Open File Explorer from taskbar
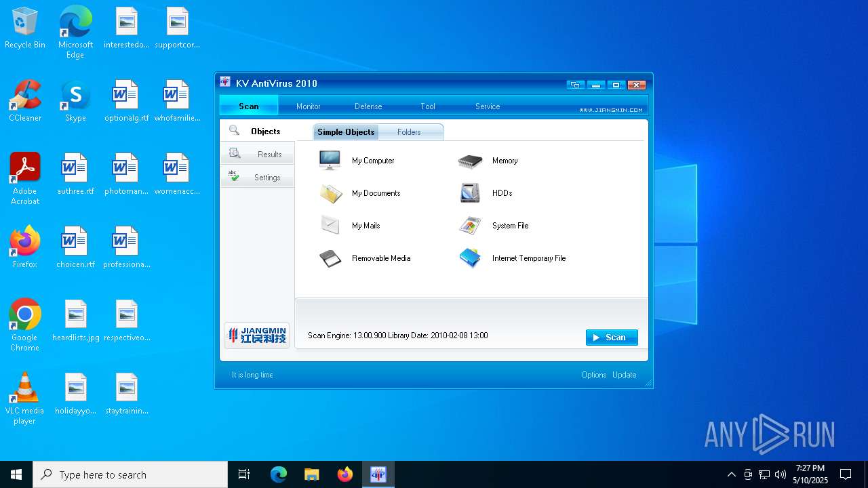The height and width of the screenshot is (488, 868). pyautogui.click(x=311, y=474)
